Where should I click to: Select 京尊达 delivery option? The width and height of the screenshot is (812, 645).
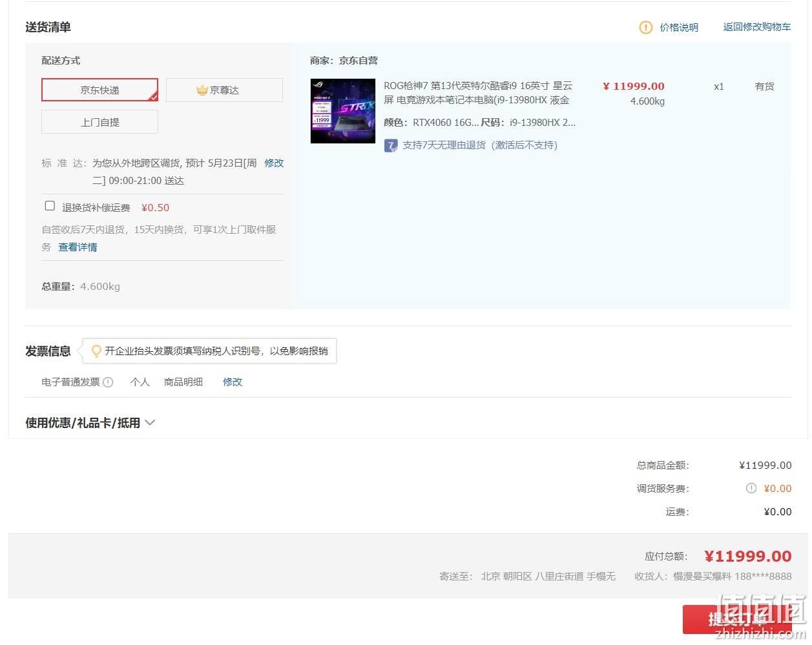tap(224, 90)
